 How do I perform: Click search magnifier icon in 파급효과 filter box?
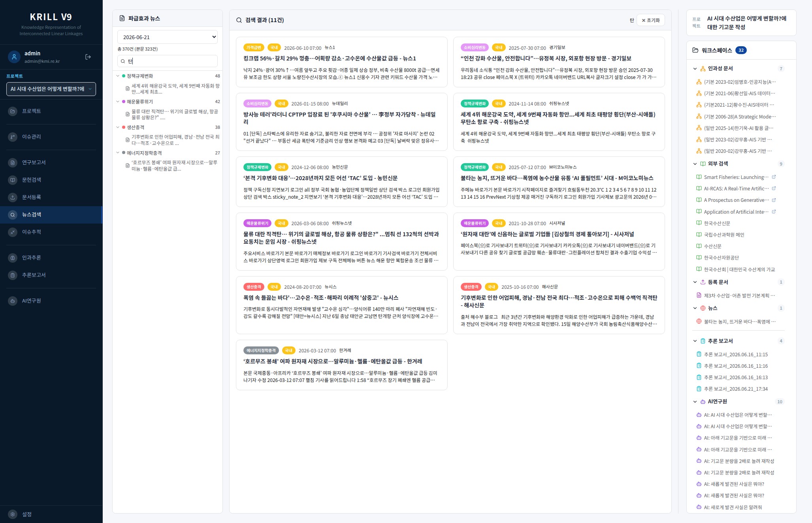(x=123, y=61)
